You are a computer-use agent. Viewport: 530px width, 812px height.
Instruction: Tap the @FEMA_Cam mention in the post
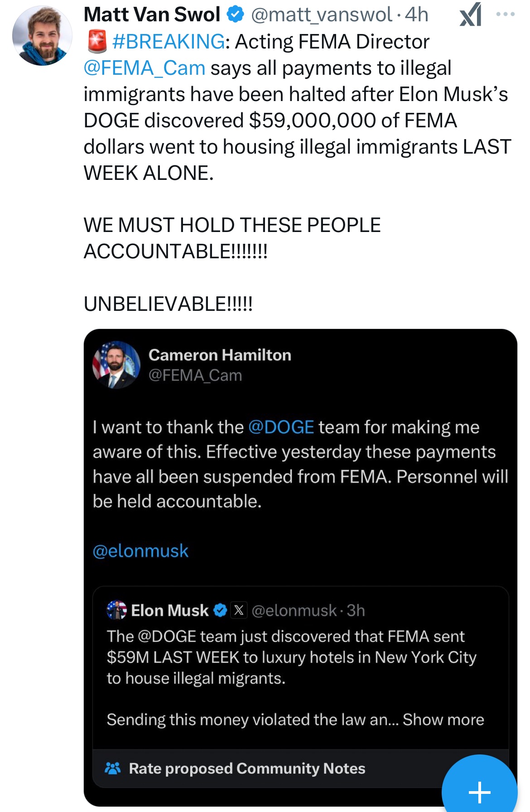pos(145,68)
